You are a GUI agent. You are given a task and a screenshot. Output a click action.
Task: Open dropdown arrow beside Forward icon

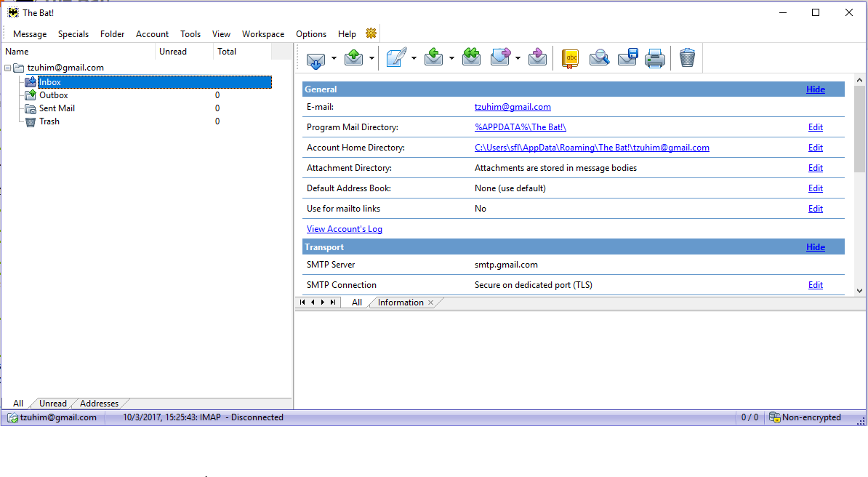click(x=518, y=58)
